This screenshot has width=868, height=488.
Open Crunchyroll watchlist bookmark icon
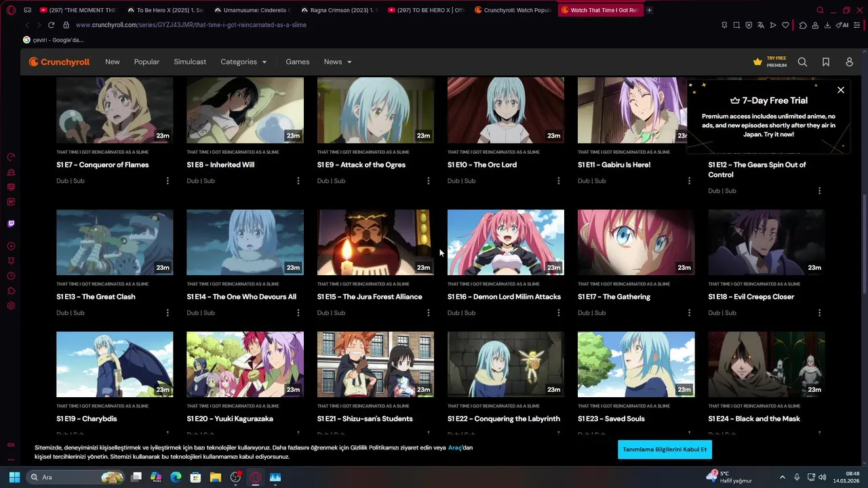click(x=826, y=62)
